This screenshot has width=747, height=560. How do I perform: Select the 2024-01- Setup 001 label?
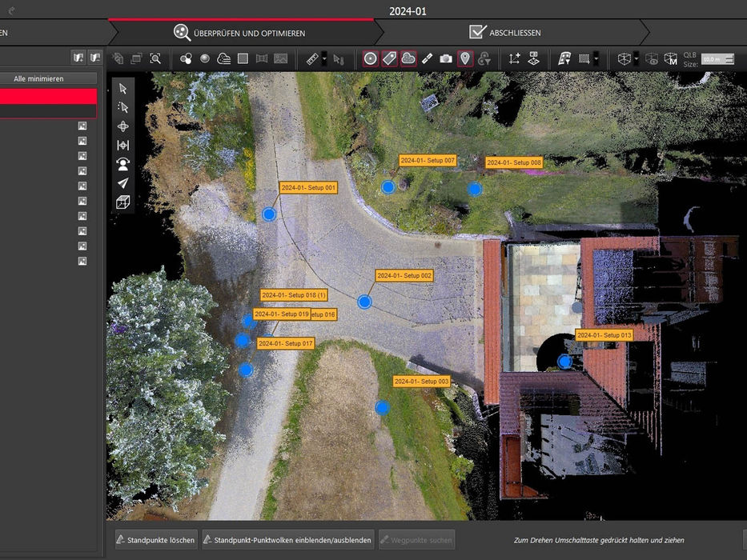(308, 188)
